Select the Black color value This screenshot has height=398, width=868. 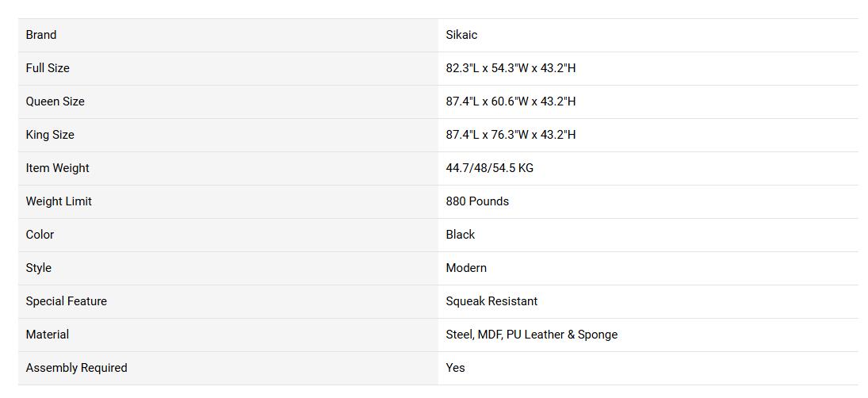(461, 235)
